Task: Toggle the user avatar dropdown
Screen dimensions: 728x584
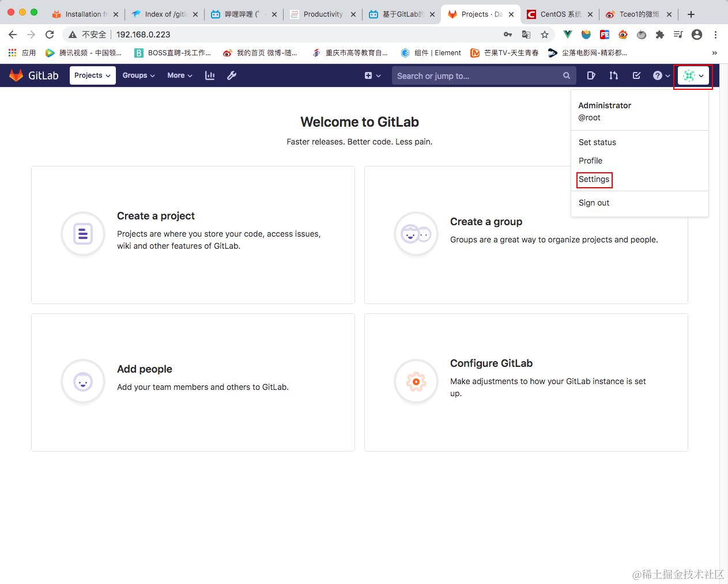Action: click(693, 75)
